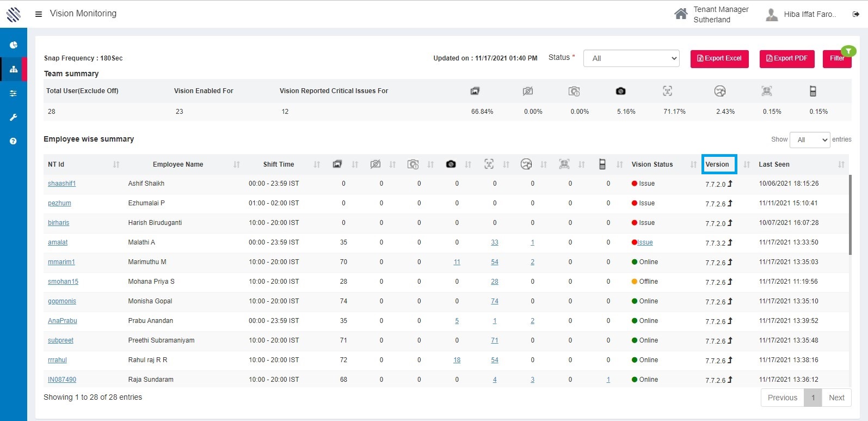Open the Show entries dropdown
The width and height of the screenshot is (868, 421).
810,140
